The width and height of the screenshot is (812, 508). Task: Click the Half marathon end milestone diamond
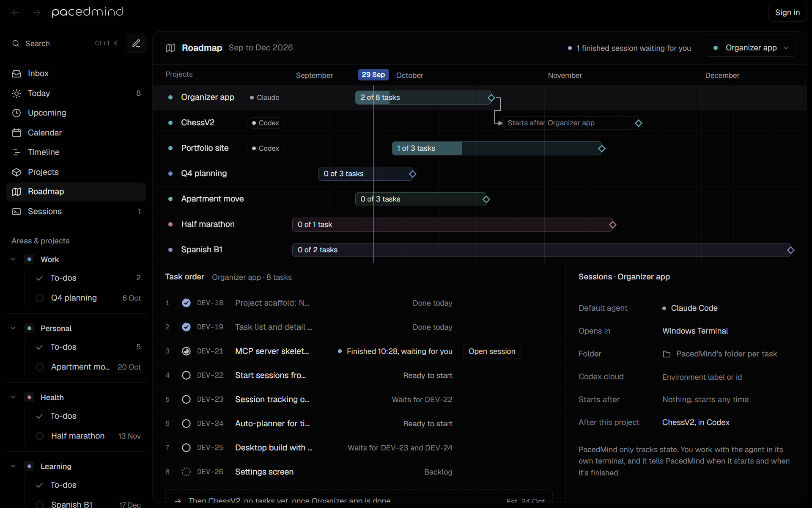(612, 225)
